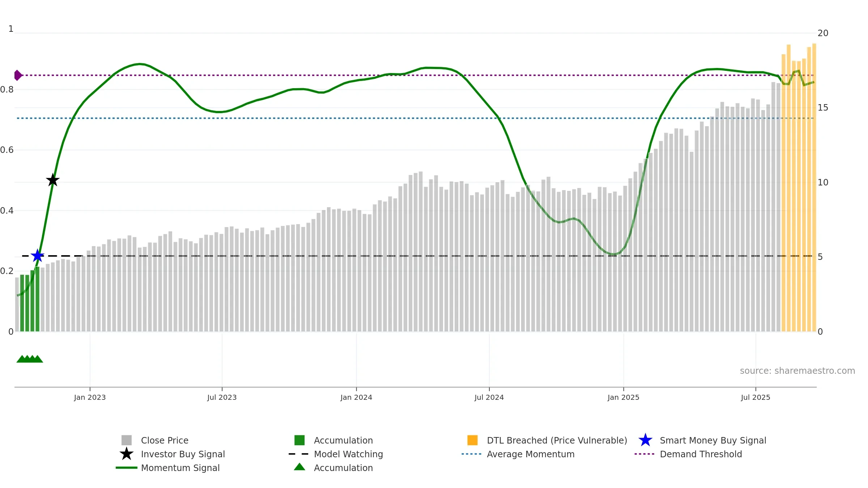Click the left axis value 0.4
This screenshot has height=488, width=868.
(7, 211)
